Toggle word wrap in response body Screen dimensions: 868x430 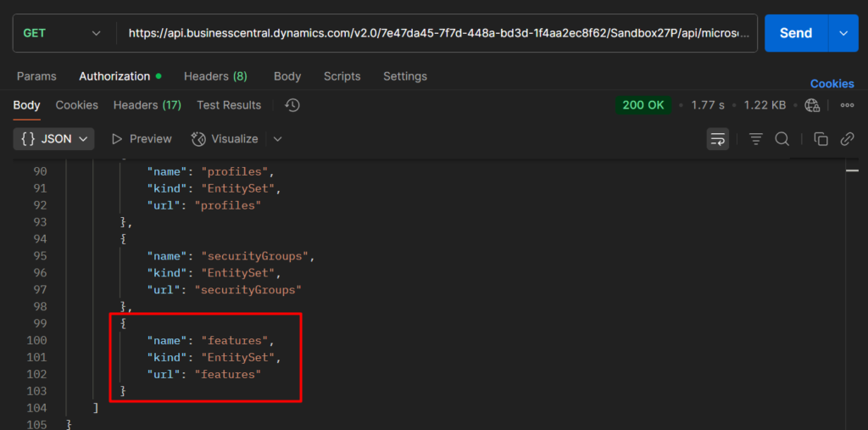click(x=717, y=139)
